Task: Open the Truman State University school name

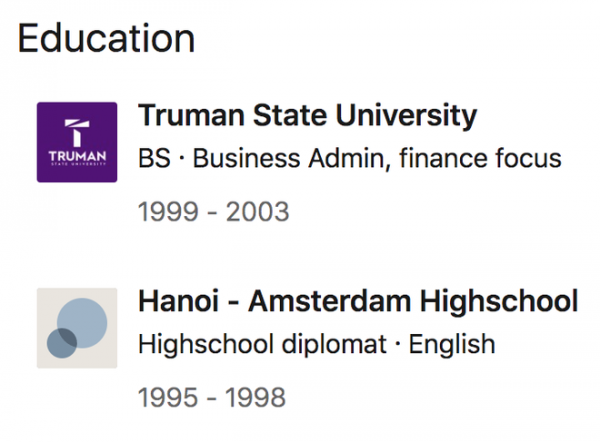Action: pyautogui.click(x=307, y=115)
